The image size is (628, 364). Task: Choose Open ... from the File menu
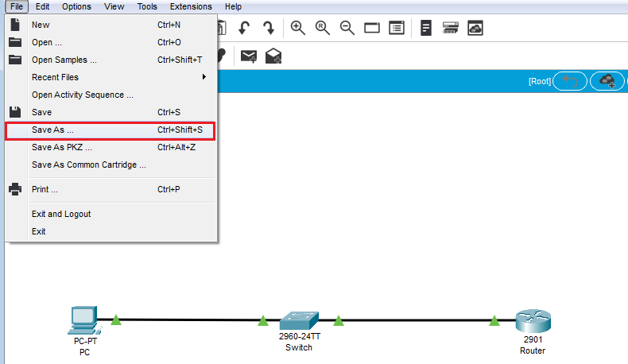pos(110,42)
